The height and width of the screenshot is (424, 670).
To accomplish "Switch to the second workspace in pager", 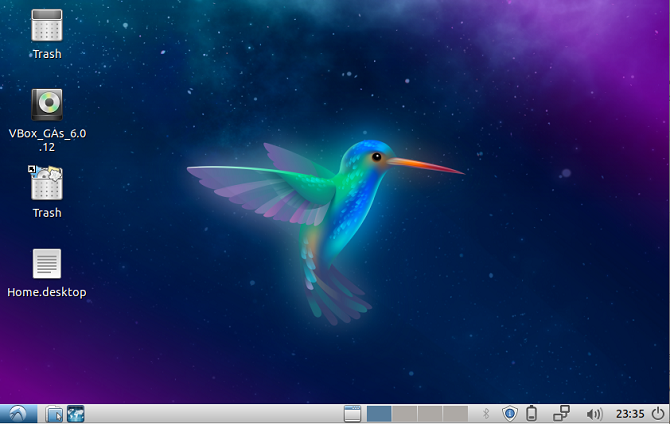I will (405, 414).
